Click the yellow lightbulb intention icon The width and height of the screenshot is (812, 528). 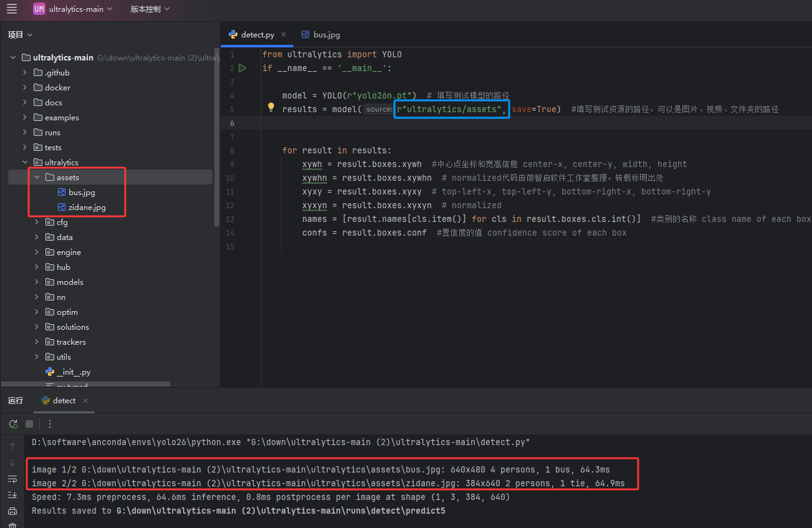pyautogui.click(x=271, y=107)
